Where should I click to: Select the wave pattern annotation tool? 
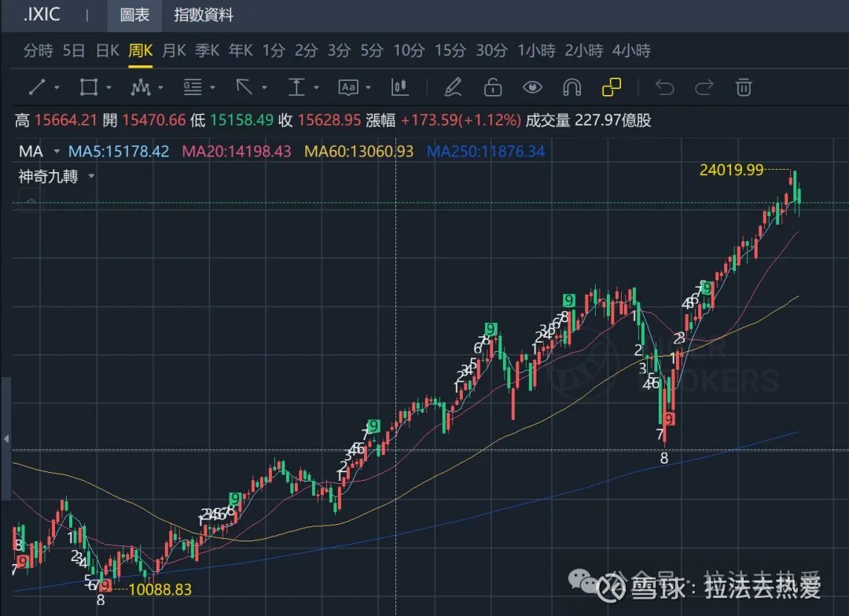tap(141, 87)
